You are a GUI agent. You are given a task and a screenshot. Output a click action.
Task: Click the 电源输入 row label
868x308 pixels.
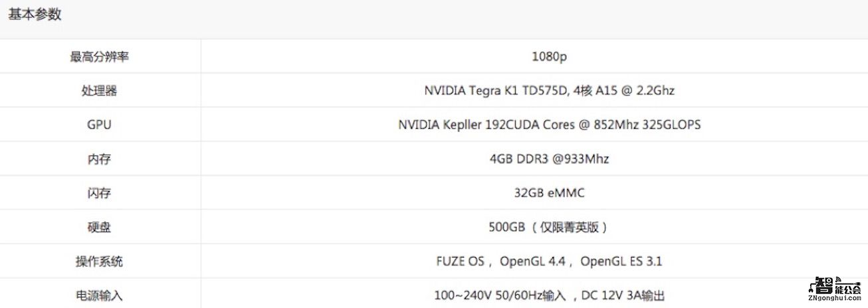coord(100,295)
